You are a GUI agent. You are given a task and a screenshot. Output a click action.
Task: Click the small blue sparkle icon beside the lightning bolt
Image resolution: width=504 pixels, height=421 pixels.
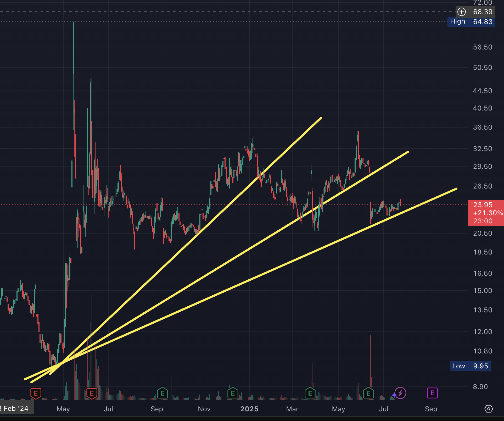[x=394, y=395]
